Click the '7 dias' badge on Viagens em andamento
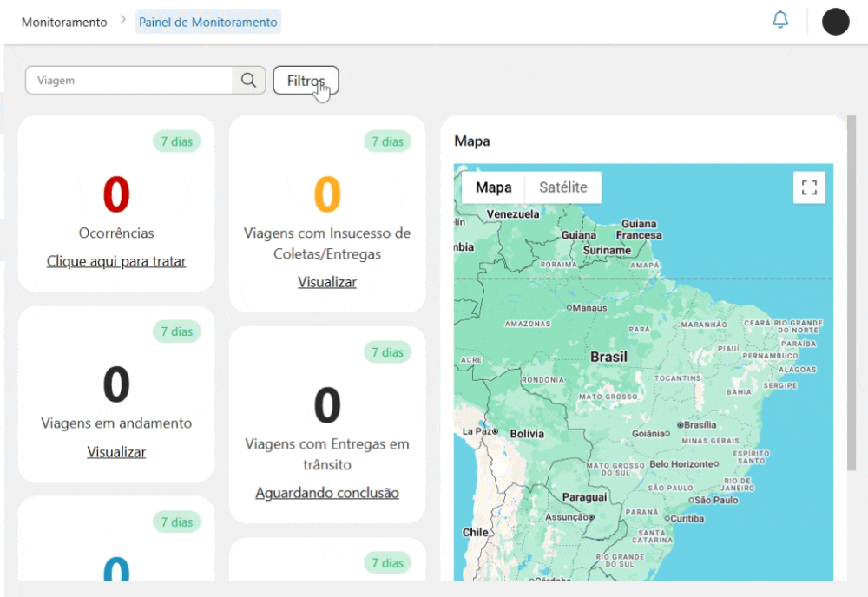Screen dimensions: 868x597 (176, 331)
